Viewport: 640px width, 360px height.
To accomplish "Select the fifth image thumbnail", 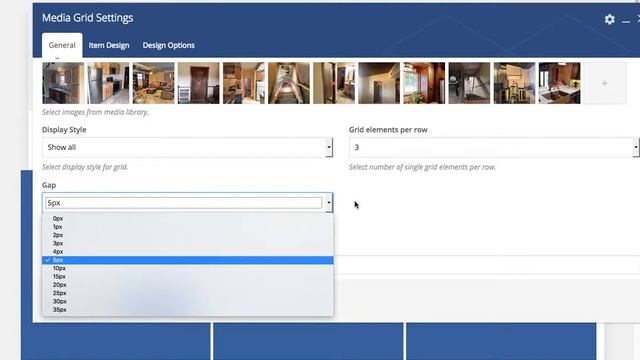I will [244, 83].
